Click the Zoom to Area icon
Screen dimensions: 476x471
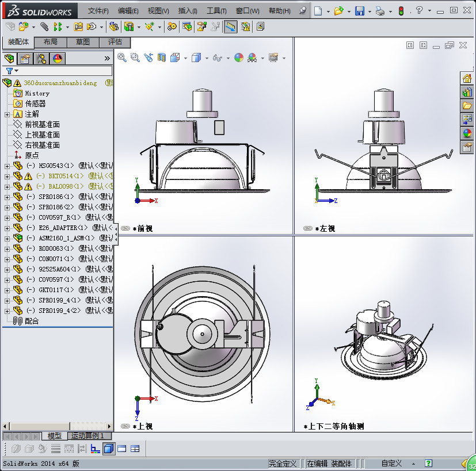(x=135, y=58)
